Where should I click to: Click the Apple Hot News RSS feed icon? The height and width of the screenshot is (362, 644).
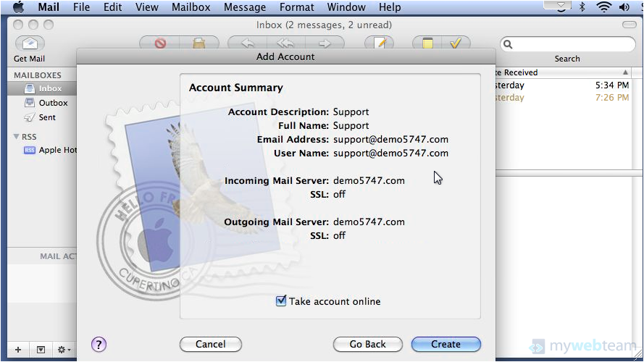pos(30,150)
